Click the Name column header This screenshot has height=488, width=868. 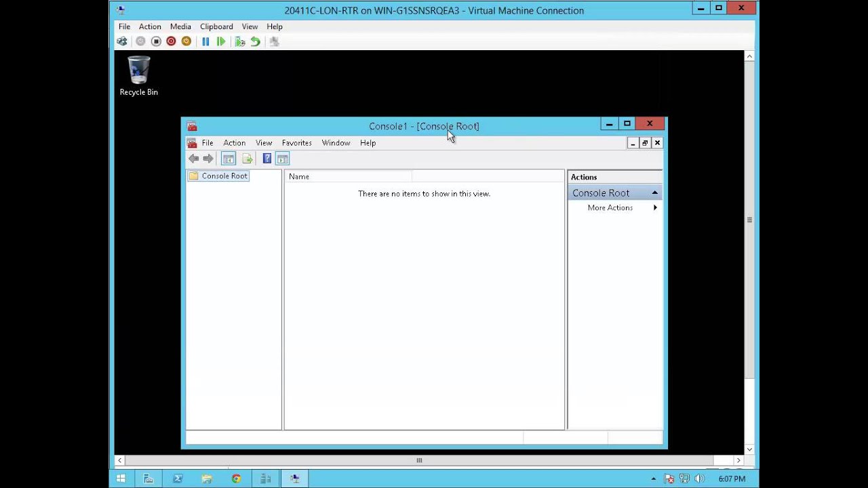tap(349, 176)
